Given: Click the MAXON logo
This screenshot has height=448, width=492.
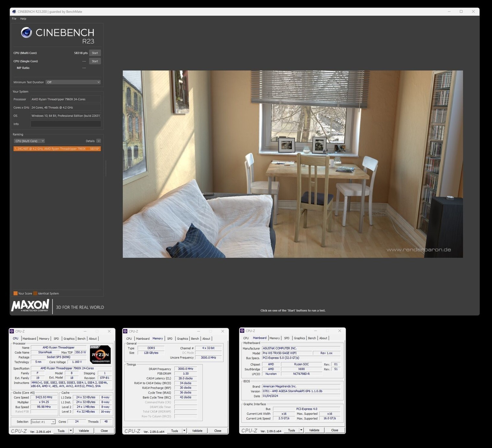Looking at the screenshot, I should [x=30, y=306].
